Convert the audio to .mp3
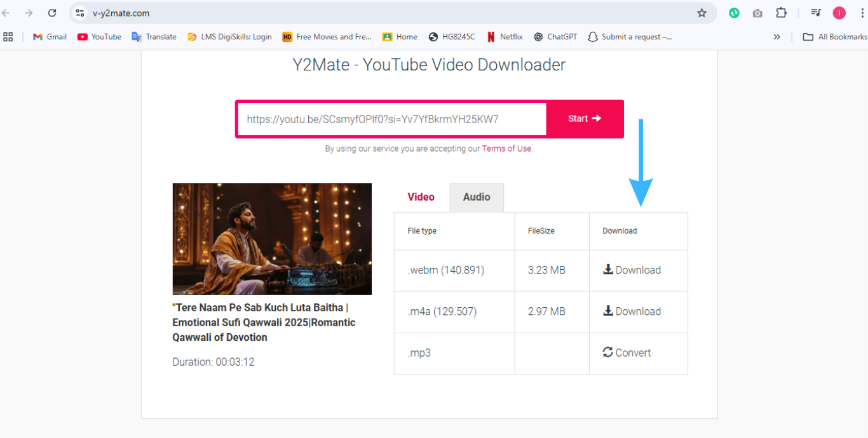Screen dimensions: 868x438 [627, 352]
